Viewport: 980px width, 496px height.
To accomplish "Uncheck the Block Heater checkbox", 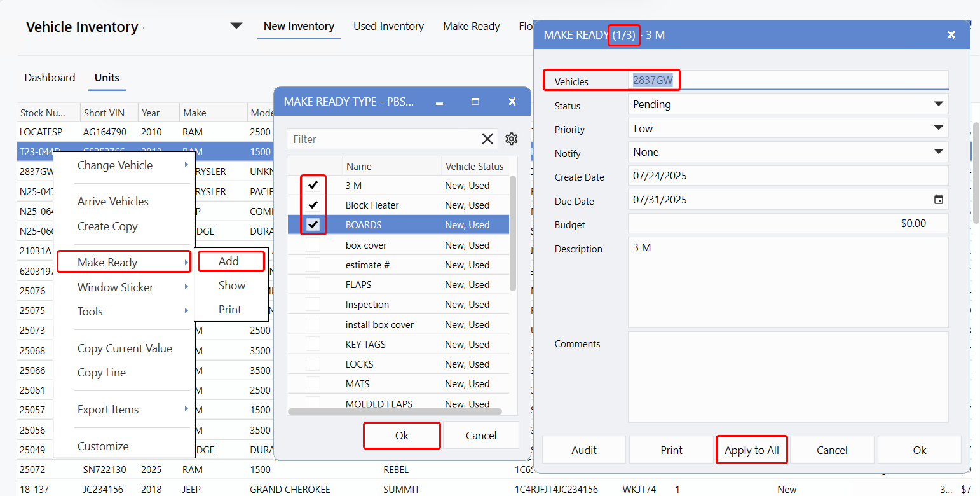I will (x=313, y=205).
